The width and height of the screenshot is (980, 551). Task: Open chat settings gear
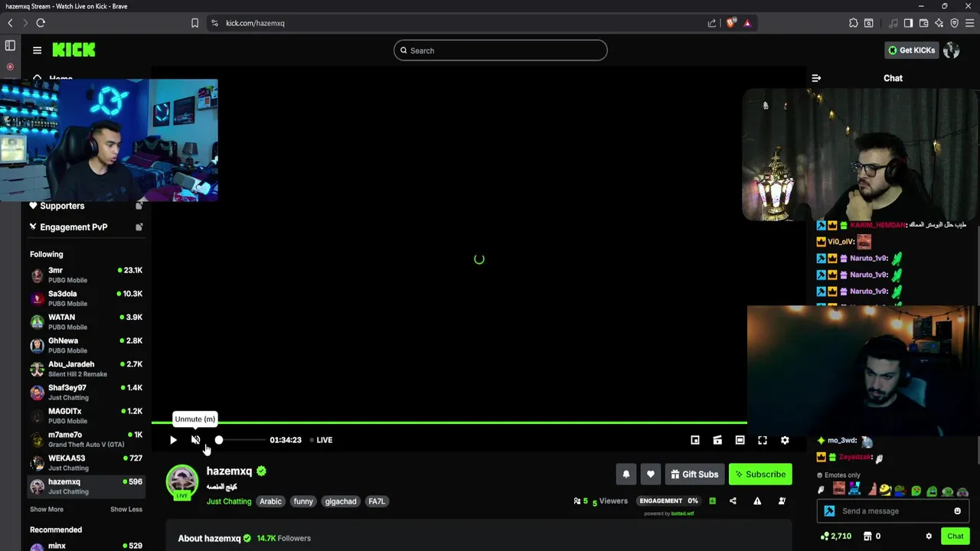point(929,536)
